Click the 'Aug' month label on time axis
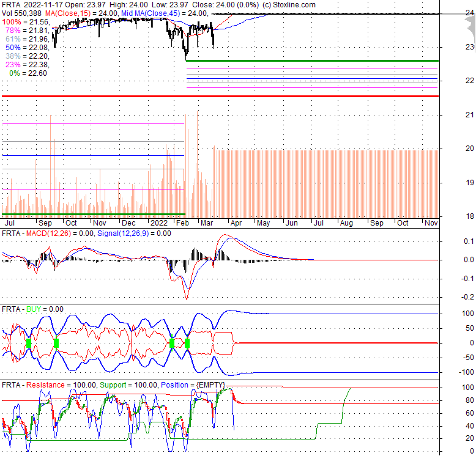Image resolution: width=476 pixels, height=456 pixels. coord(346,223)
